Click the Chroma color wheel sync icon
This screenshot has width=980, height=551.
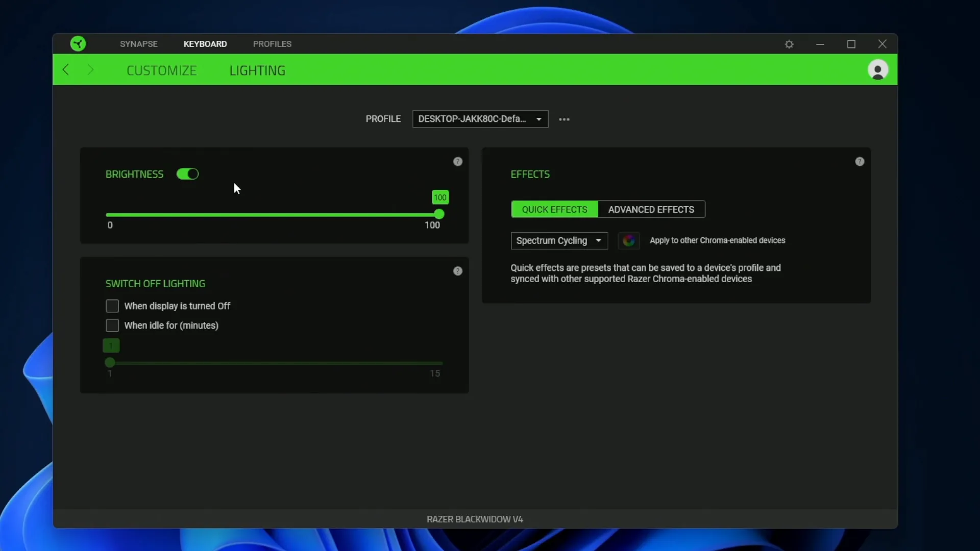coord(629,240)
